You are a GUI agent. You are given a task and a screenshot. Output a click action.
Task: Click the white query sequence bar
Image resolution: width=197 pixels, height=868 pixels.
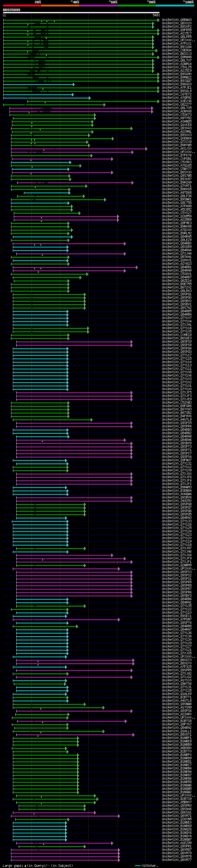coord(81,13)
